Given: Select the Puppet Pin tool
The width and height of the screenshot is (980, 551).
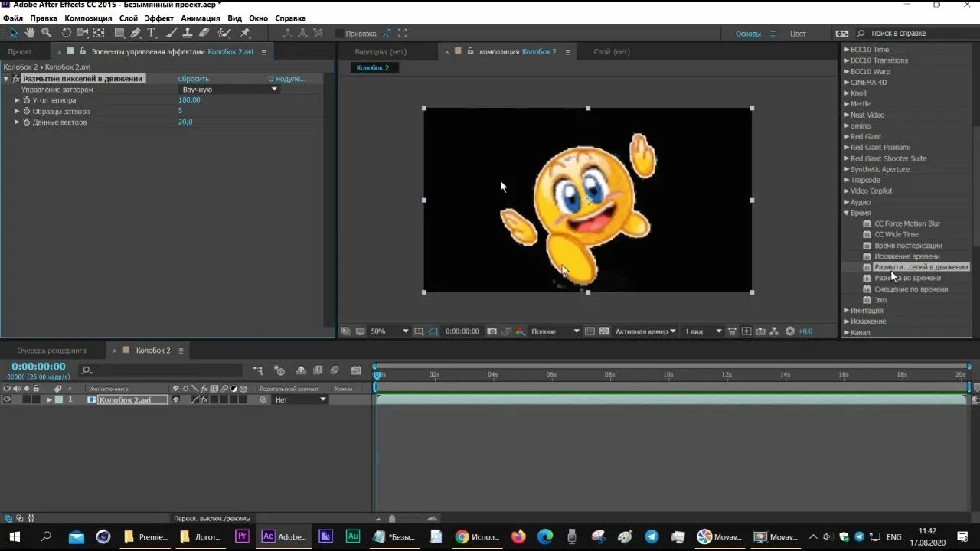Looking at the screenshot, I should click(x=245, y=33).
